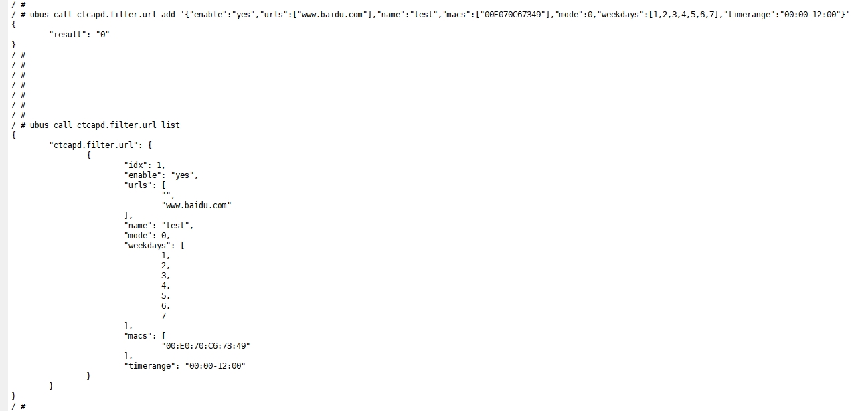
Task: Click the "enable": "yes" line
Action: tap(161, 175)
